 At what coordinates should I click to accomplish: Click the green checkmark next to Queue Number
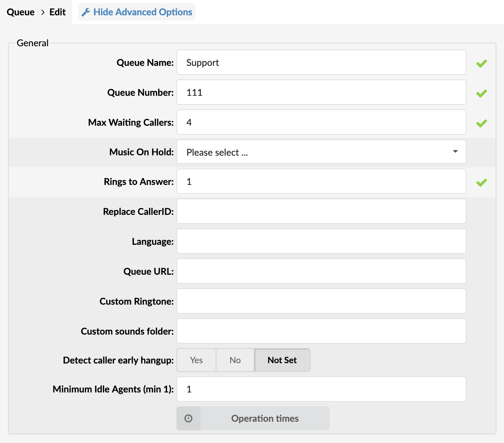[481, 93]
